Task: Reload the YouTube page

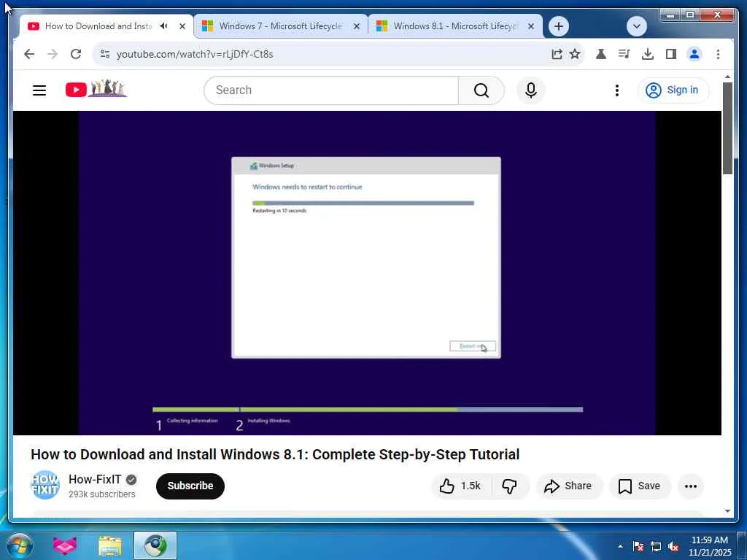Action: (x=76, y=54)
